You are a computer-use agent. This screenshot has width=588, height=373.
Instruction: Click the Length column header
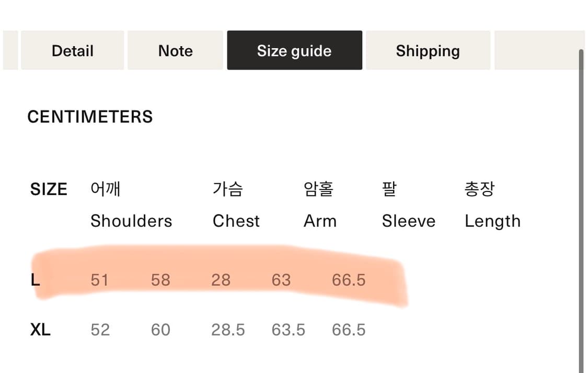[492, 221]
